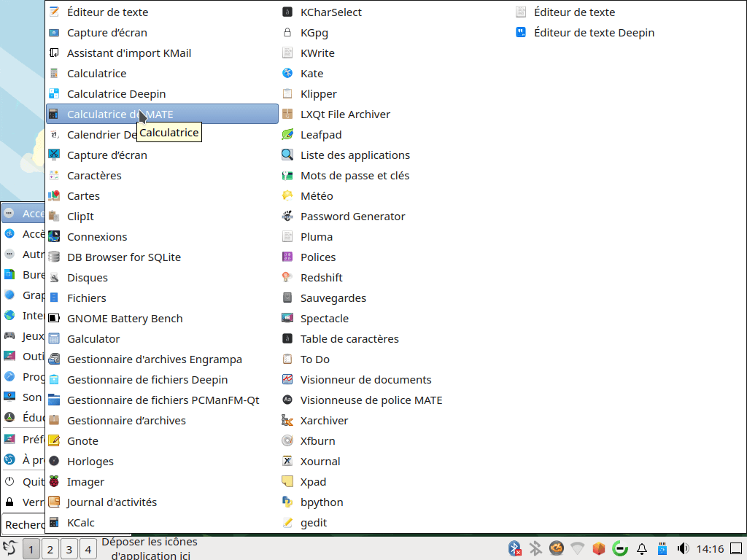Open DB Browser for SQLite icon
Image resolution: width=747 pixels, height=560 pixels.
coord(54,257)
